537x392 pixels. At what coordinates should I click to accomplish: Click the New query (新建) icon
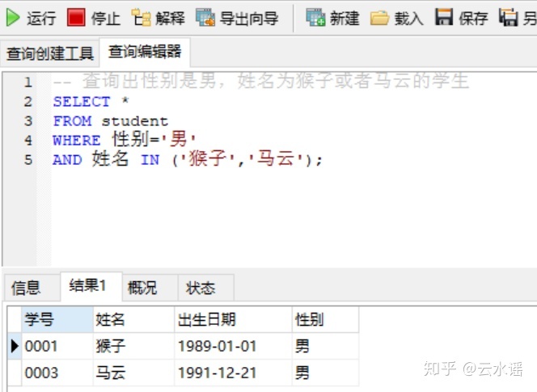pos(315,18)
